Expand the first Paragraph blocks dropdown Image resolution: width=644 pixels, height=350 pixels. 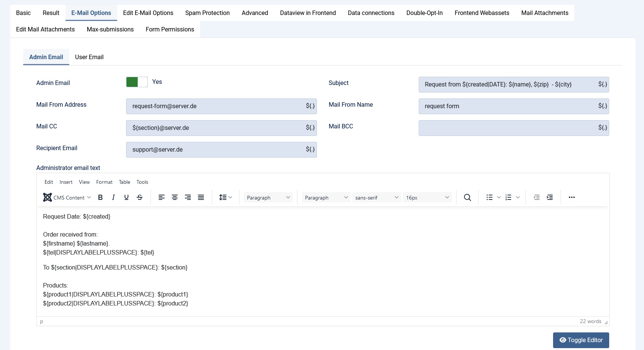(268, 197)
